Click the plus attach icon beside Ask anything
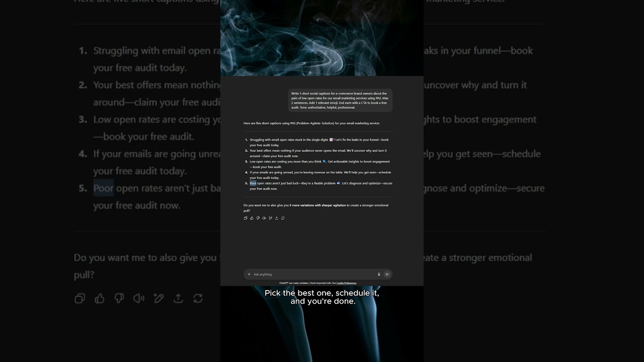Screen dimensions: 644x362 249,275
